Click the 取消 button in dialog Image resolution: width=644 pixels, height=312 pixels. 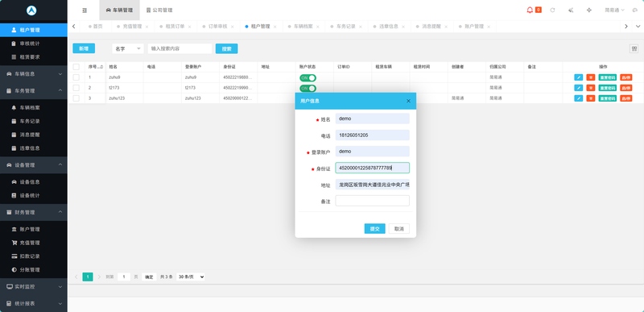tap(398, 228)
